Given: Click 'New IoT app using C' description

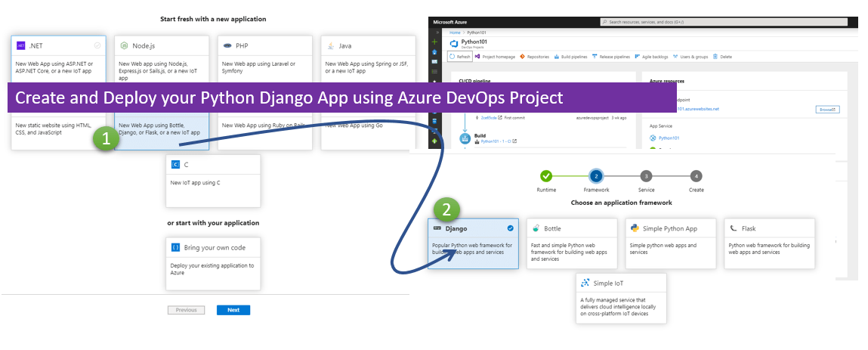Looking at the screenshot, I should [x=196, y=182].
